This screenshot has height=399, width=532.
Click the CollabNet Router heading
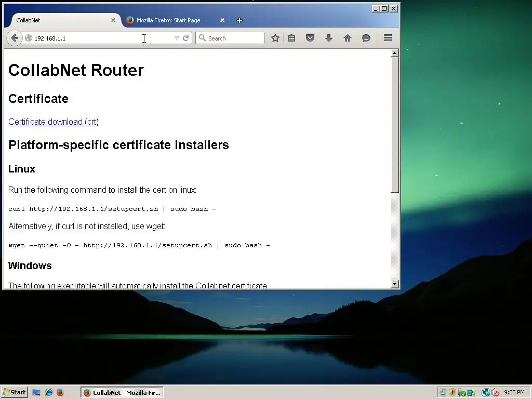(x=76, y=70)
